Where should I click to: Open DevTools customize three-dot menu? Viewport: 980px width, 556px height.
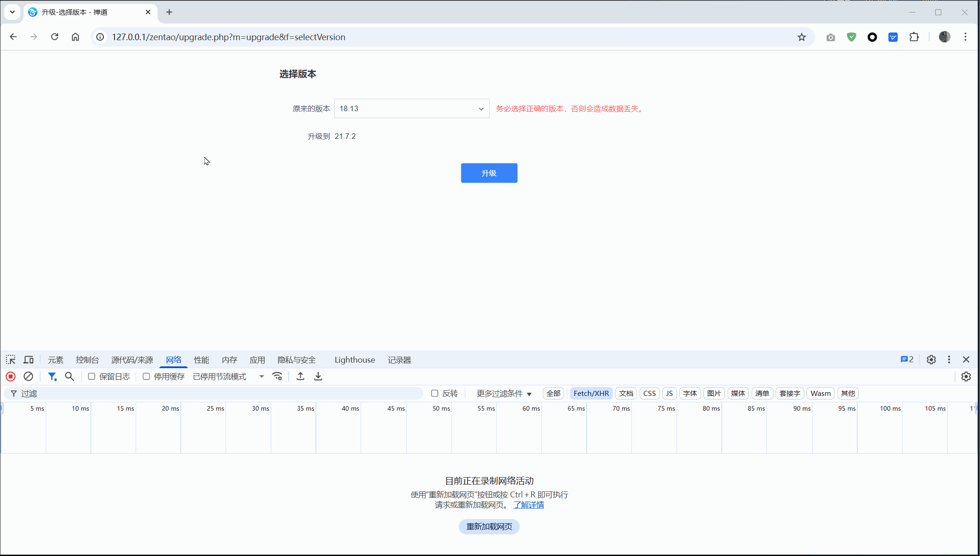[x=949, y=359]
